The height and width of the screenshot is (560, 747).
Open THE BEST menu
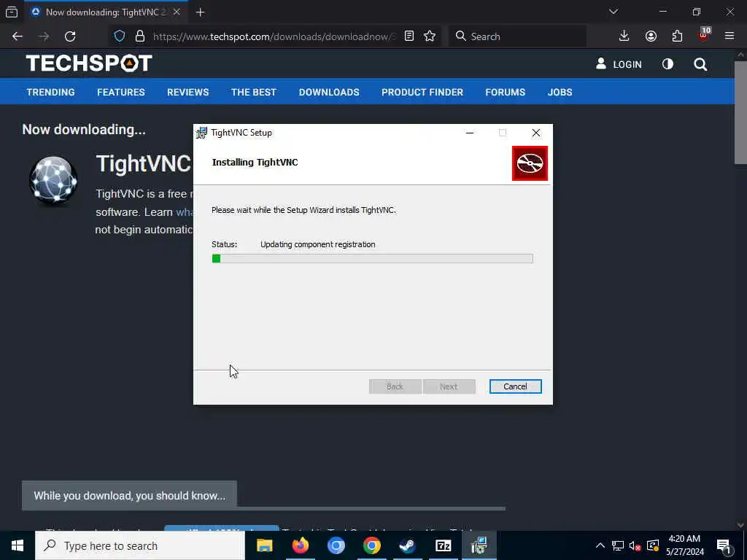point(254,93)
